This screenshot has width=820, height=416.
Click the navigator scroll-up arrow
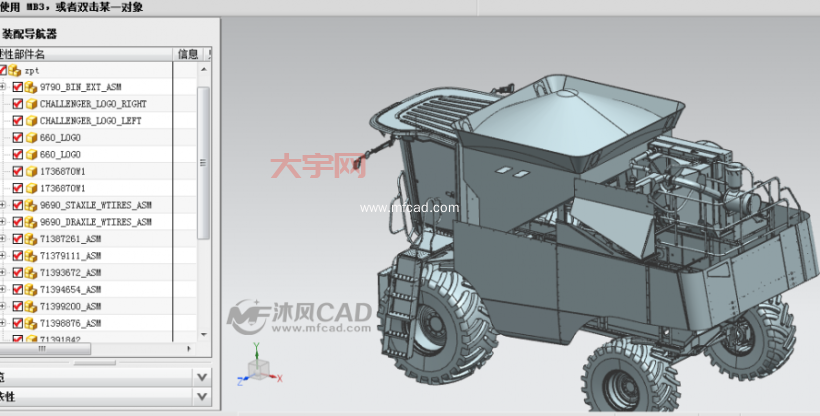coord(204,69)
